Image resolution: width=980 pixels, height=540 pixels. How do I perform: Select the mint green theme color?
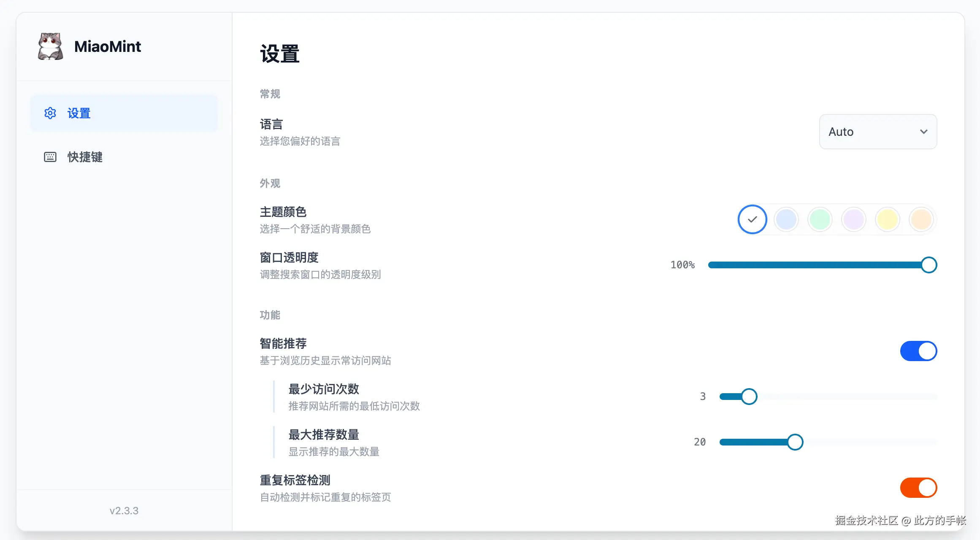point(820,219)
